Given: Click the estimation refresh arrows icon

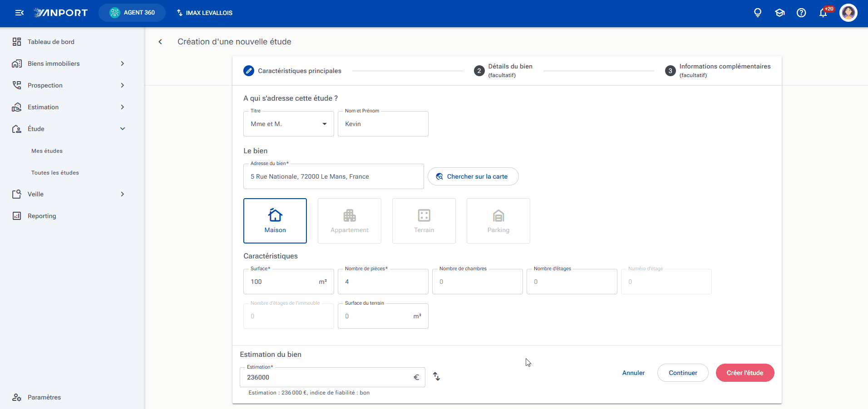Looking at the screenshot, I should click(x=436, y=376).
